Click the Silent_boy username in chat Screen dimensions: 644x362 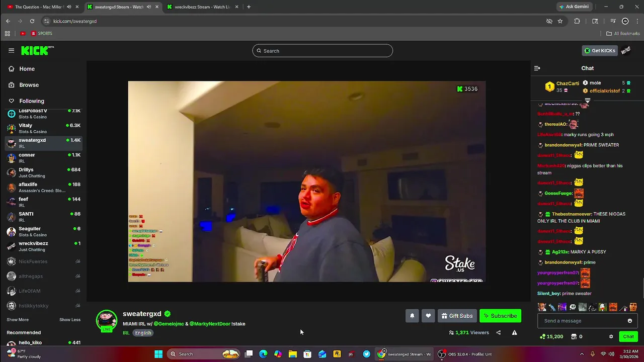pyautogui.click(x=549, y=294)
